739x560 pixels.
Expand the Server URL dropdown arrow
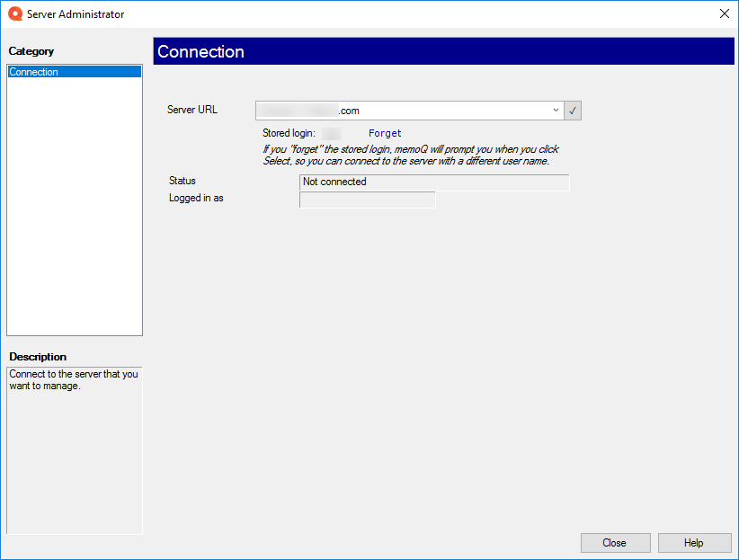point(556,111)
